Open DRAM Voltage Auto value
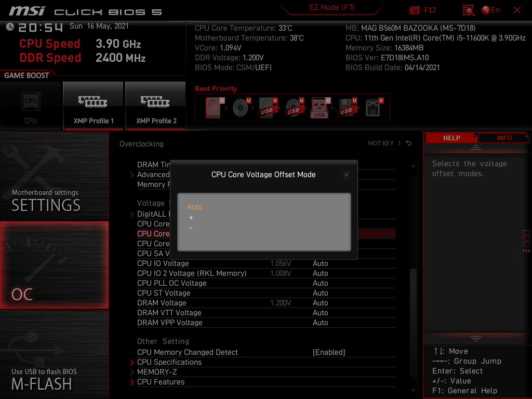Image resolution: width=532 pixels, height=399 pixels. pos(320,303)
